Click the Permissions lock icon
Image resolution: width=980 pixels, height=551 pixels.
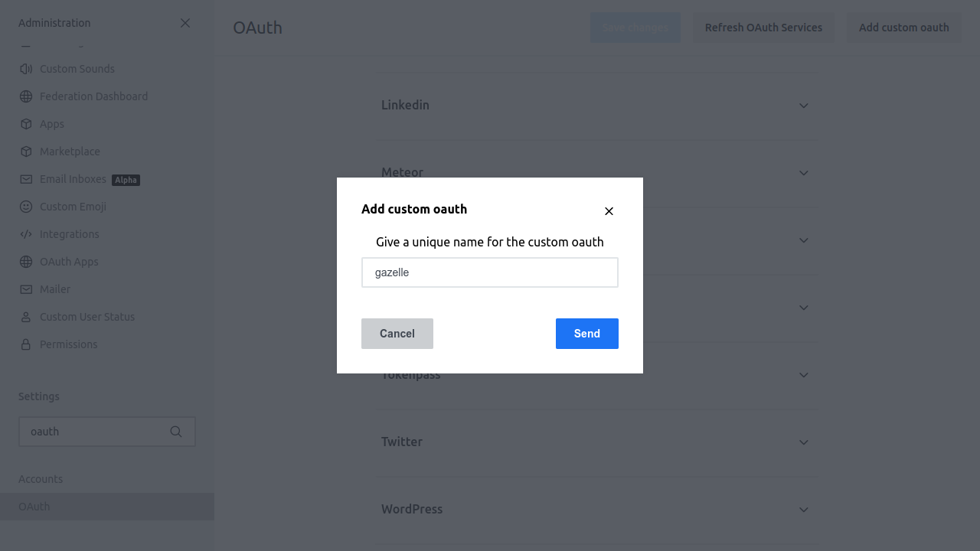tap(26, 344)
